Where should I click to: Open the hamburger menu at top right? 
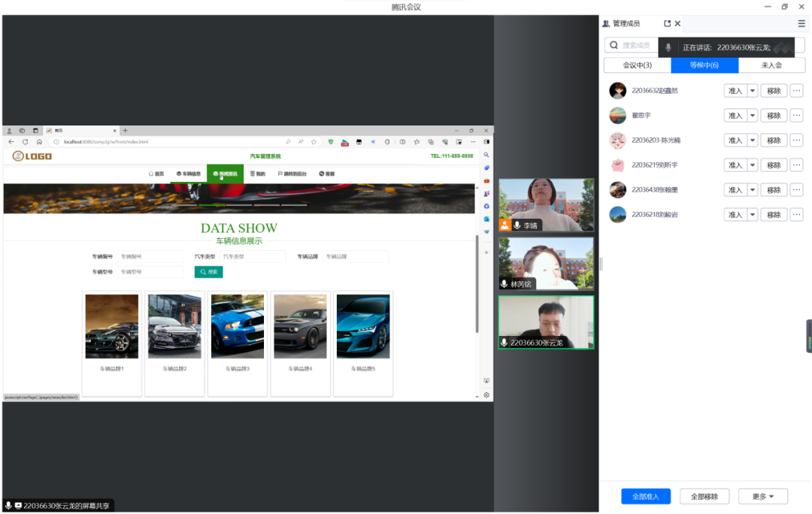tap(801, 24)
